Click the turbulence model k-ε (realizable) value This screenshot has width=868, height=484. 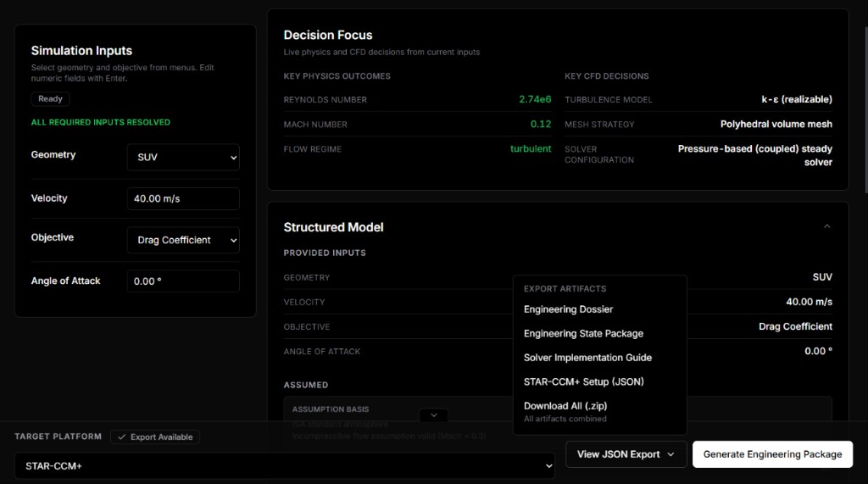click(x=797, y=100)
